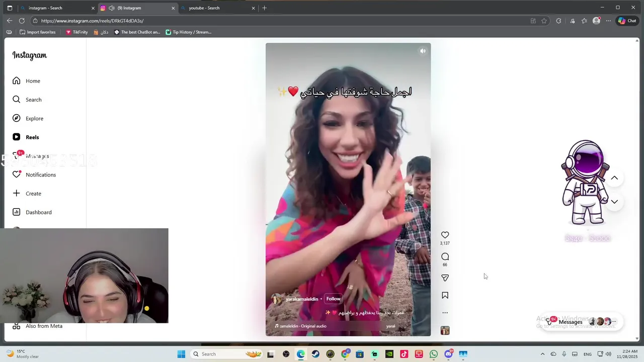Click the Notifications heart icon in sidebar

[17, 174]
